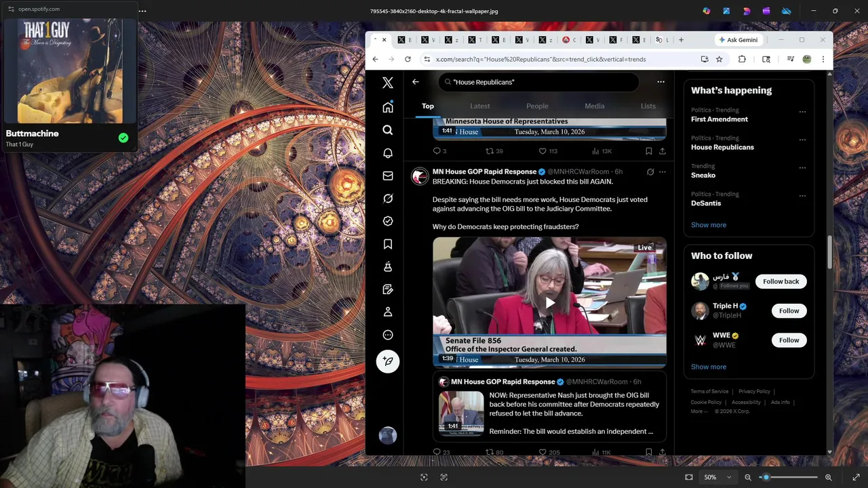Go back using the arrow beside search box
The width and height of the screenshot is (868, 488).
(x=416, y=82)
